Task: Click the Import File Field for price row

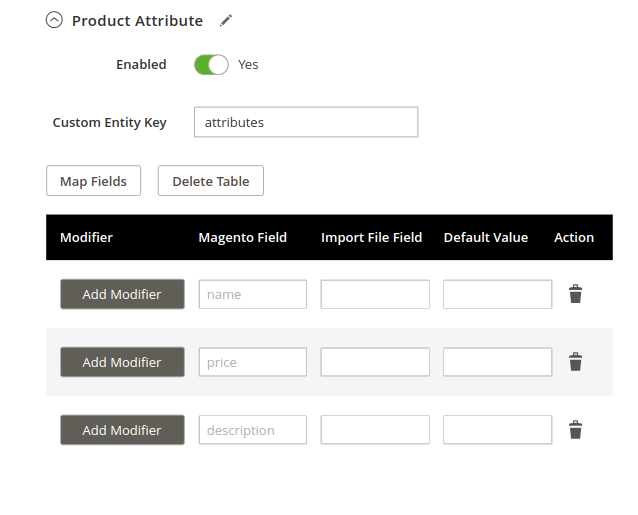Action: tap(375, 362)
